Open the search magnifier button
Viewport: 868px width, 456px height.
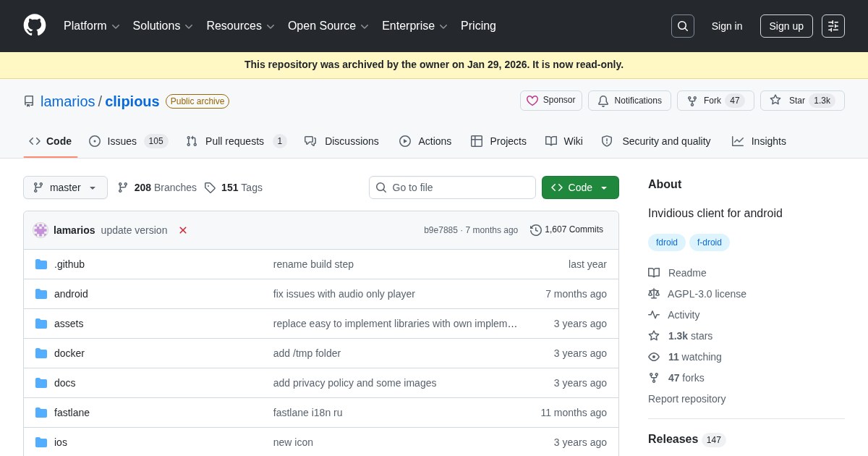683,26
